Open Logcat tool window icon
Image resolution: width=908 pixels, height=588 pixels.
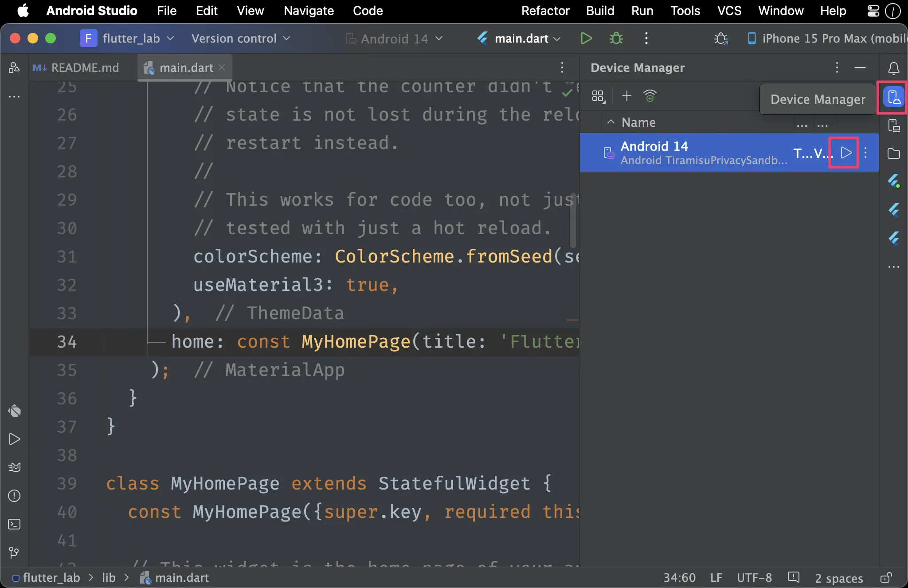[14, 467]
